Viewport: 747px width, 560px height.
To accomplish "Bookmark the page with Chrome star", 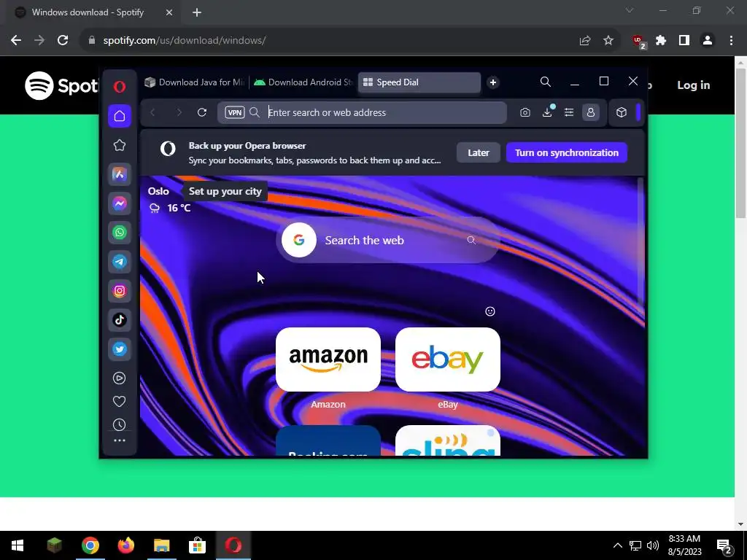I will point(608,41).
